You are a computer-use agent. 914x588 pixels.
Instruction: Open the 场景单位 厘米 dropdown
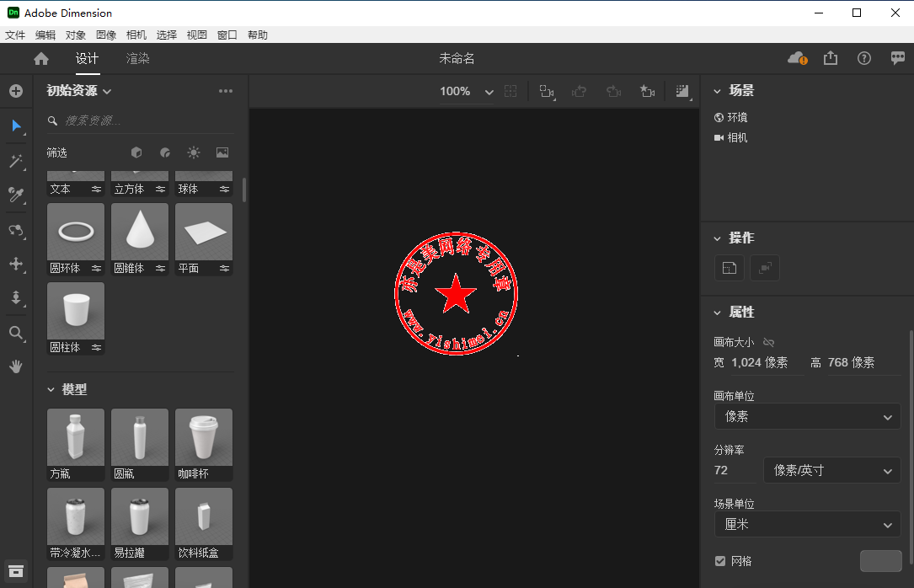coord(807,525)
